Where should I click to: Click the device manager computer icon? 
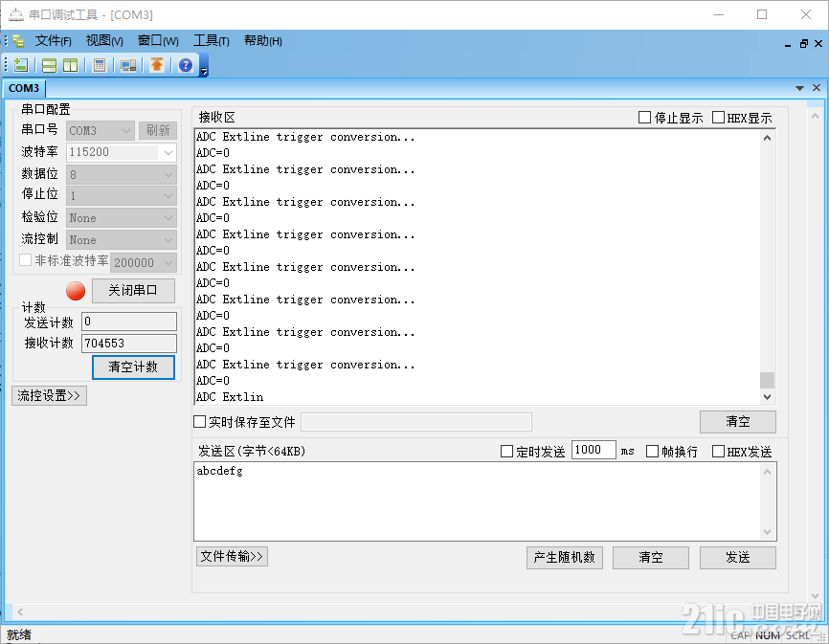(128, 65)
